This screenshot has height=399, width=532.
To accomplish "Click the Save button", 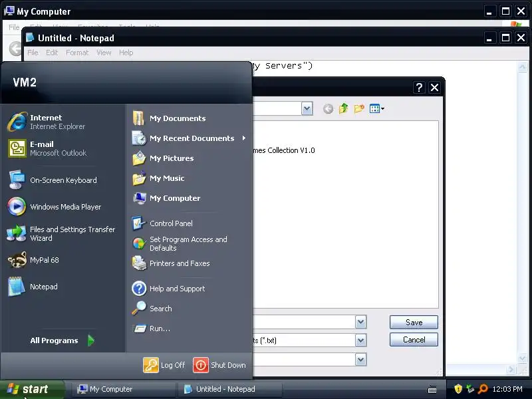I will click(x=414, y=323).
